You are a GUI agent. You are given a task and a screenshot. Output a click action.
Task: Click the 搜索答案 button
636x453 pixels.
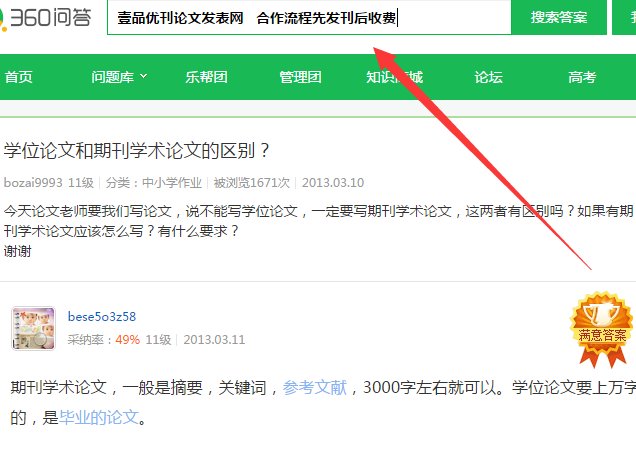tap(559, 17)
